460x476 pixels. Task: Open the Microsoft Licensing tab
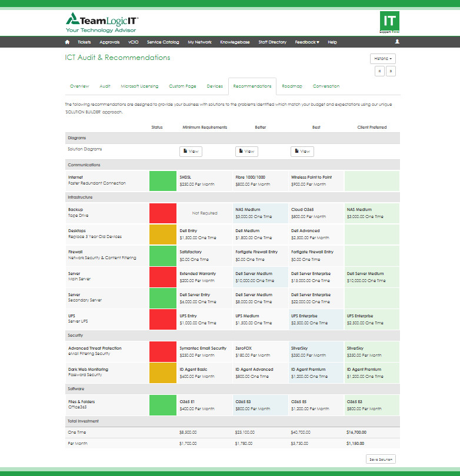[139, 86]
